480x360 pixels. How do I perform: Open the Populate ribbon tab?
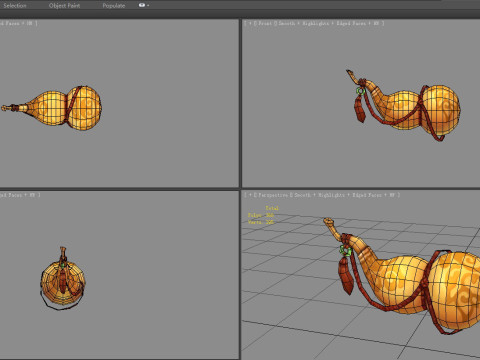pyautogui.click(x=114, y=6)
